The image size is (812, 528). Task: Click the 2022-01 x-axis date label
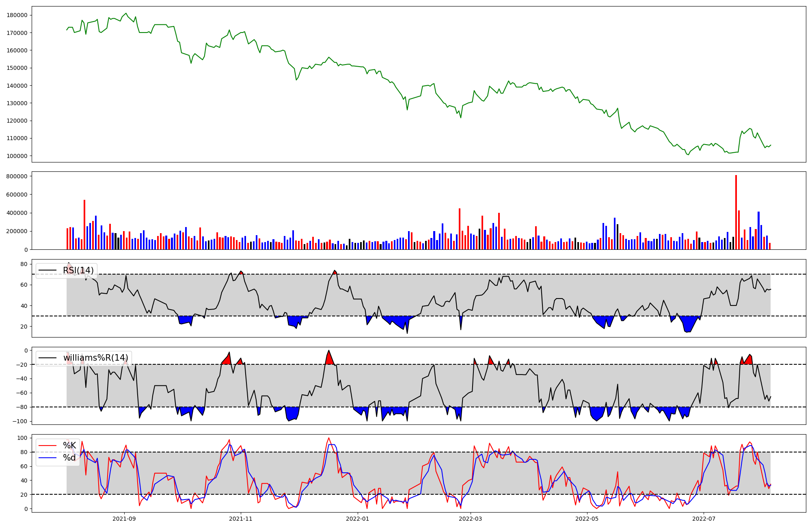(358, 519)
